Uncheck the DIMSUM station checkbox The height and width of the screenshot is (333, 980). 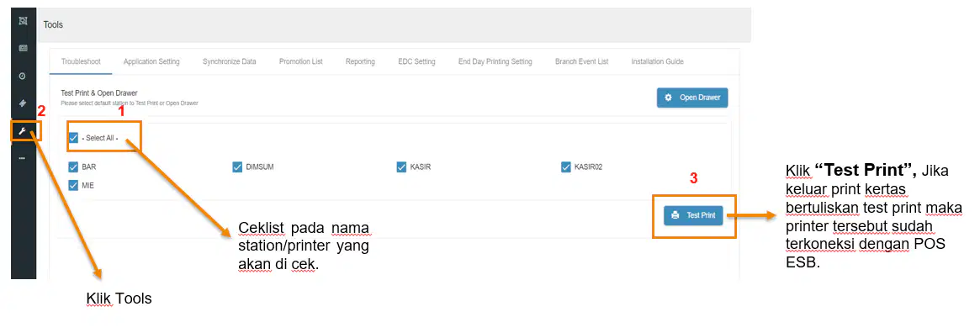pos(237,166)
